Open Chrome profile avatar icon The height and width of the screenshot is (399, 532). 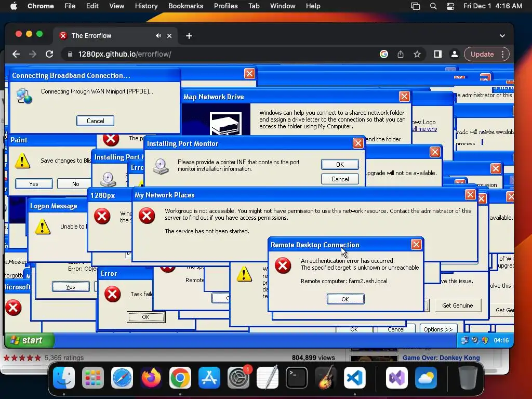click(x=454, y=54)
